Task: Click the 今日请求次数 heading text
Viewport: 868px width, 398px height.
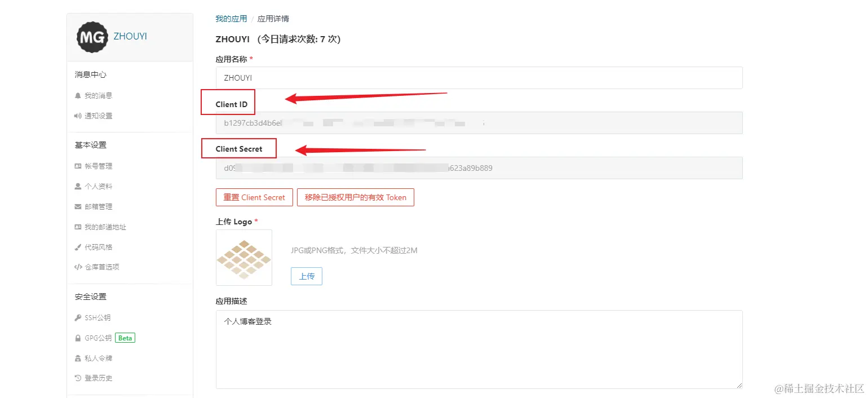Action: (299, 39)
